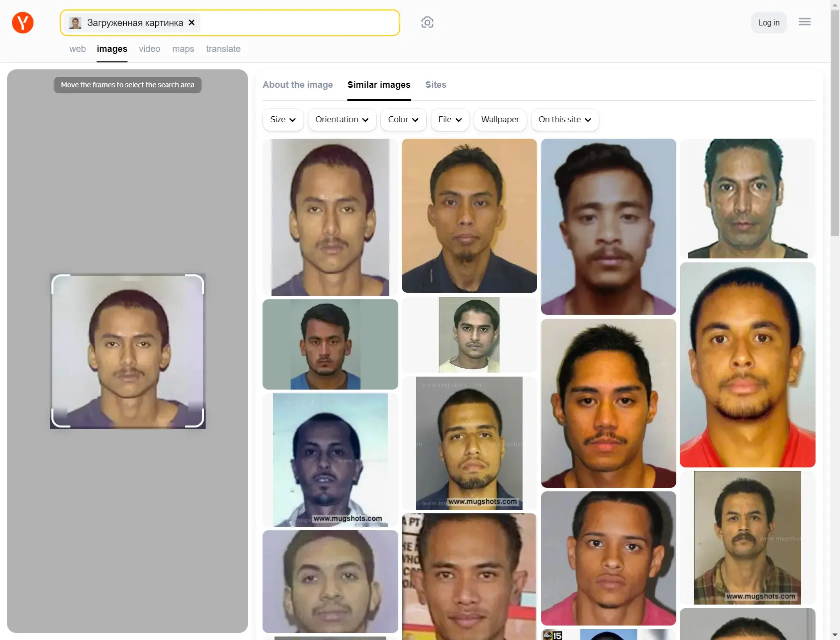The image size is (840, 640).
Task: Open the video search tab
Action: tap(149, 49)
